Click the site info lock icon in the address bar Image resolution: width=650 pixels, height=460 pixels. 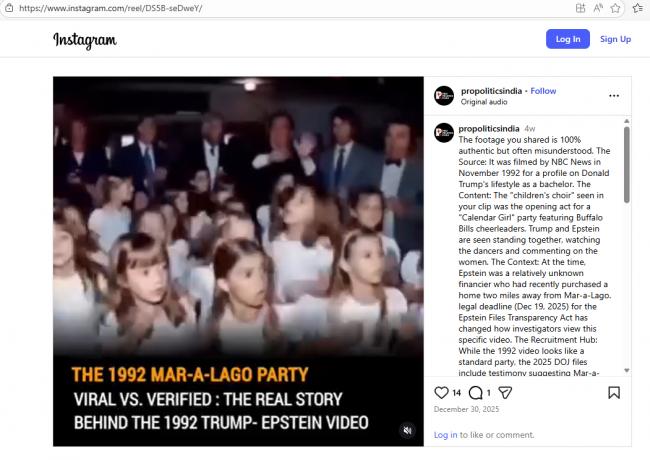[9, 8]
